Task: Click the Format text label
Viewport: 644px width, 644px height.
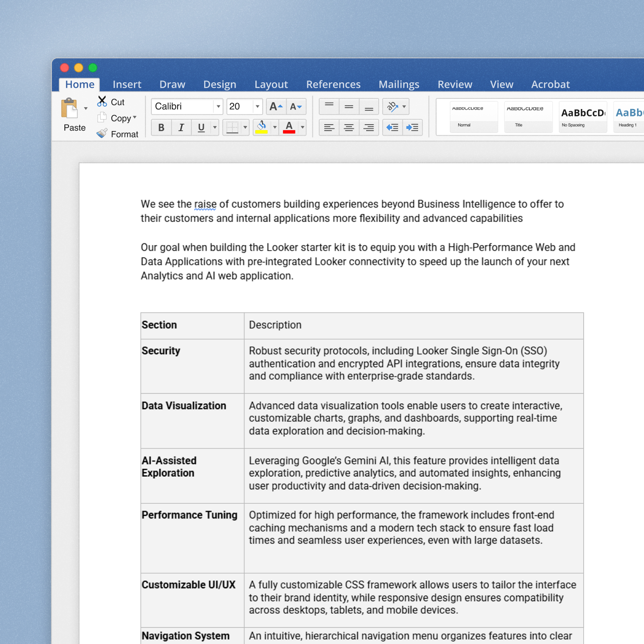Action: tap(125, 134)
